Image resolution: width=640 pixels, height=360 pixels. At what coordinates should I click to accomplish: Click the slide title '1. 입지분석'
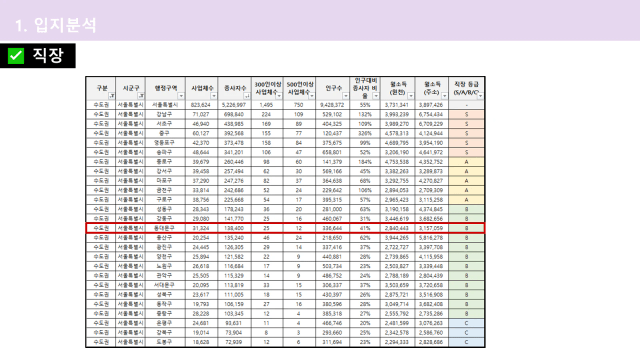[56, 25]
